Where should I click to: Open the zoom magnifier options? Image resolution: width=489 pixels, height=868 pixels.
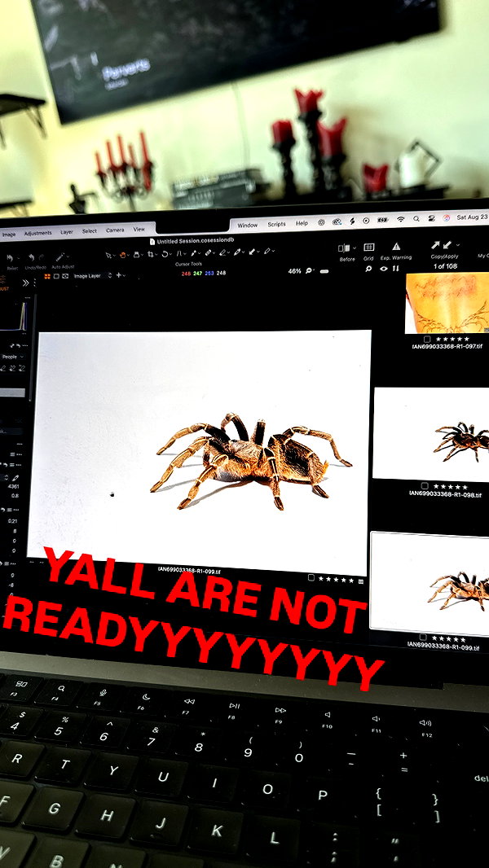tap(308, 270)
